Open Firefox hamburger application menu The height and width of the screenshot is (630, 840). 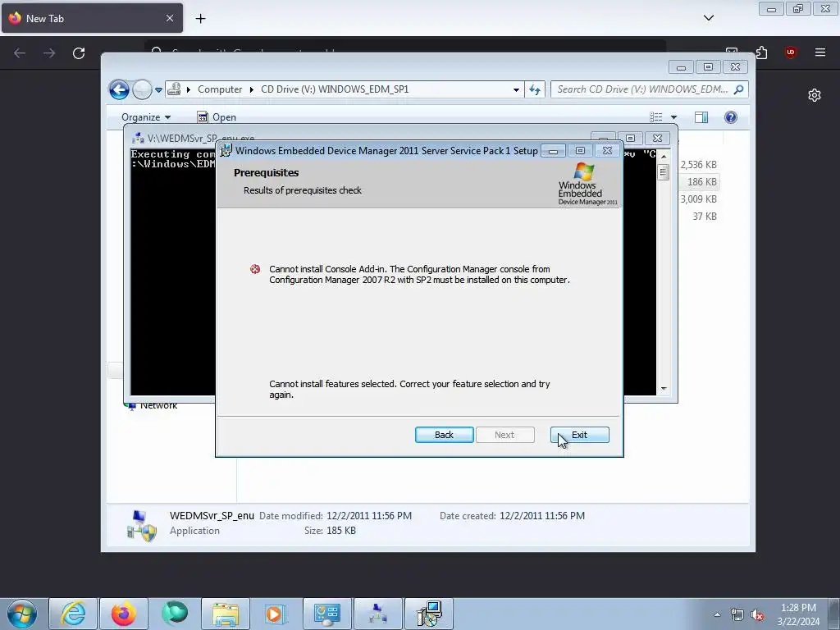click(820, 52)
